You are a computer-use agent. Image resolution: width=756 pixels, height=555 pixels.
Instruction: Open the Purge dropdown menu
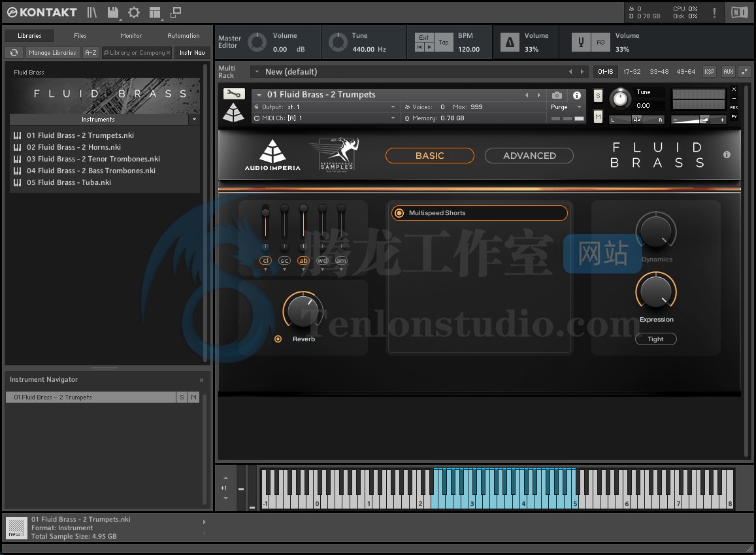pyautogui.click(x=578, y=107)
